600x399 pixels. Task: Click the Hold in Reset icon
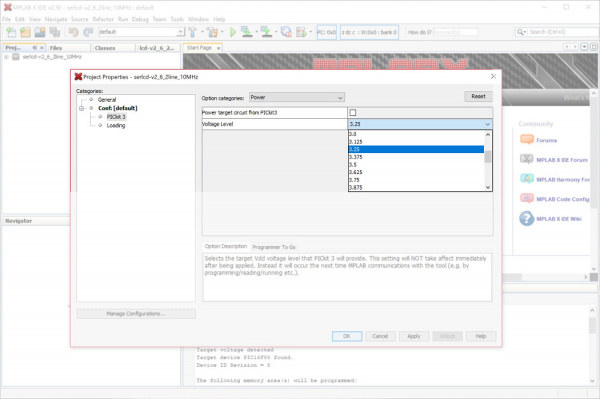click(x=286, y=32)
